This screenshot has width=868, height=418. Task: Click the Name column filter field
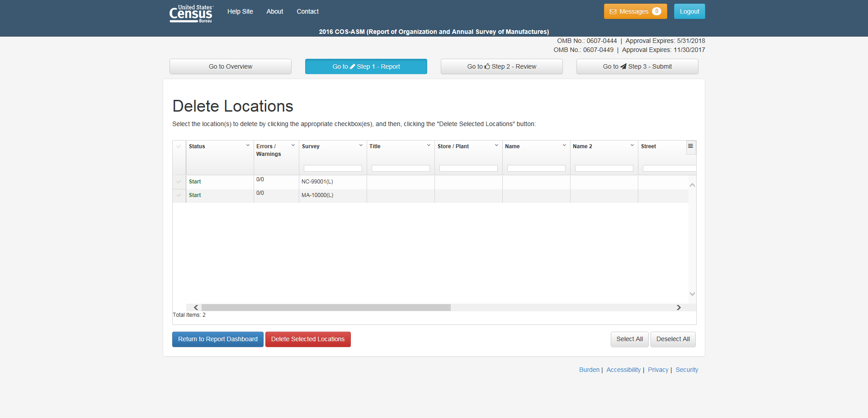click(536, 169)
